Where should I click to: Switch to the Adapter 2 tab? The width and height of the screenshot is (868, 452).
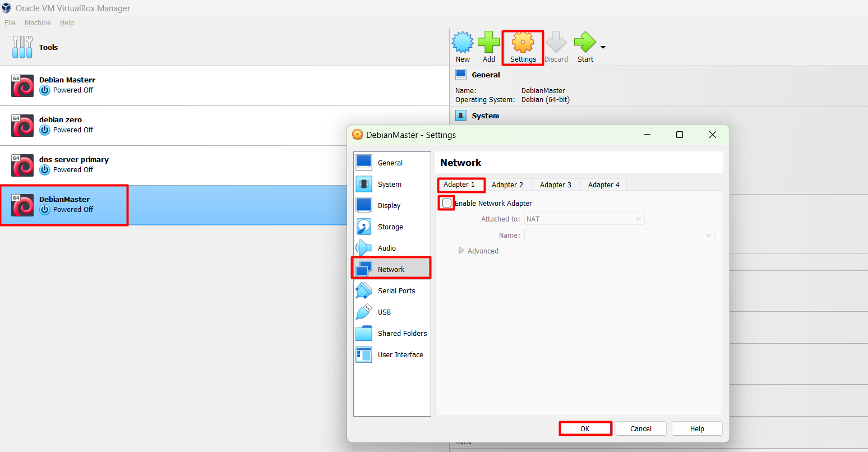click(x=507, y=185)
